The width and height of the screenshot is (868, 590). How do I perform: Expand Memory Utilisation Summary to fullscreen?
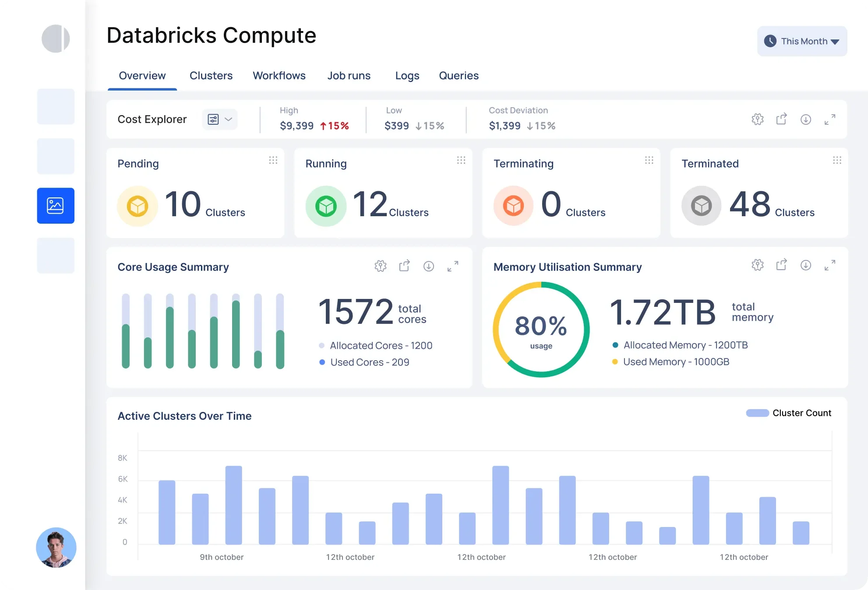coord(829,265)
